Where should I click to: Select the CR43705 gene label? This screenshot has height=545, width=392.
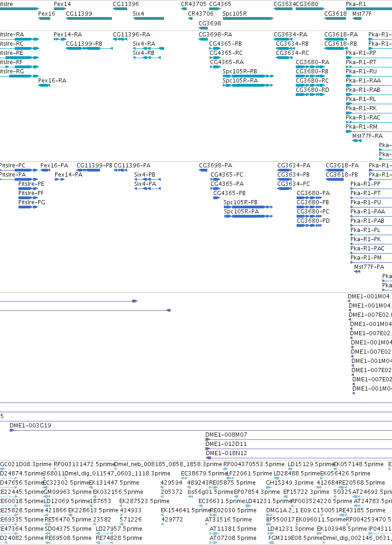(193, 4)
